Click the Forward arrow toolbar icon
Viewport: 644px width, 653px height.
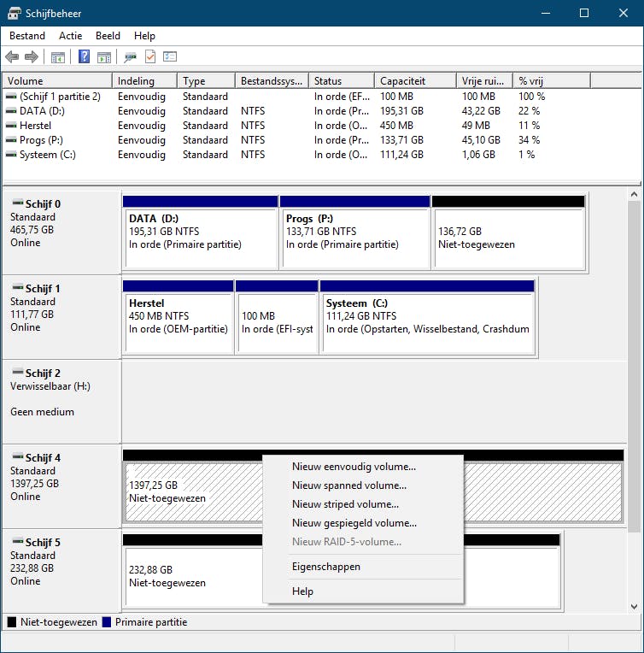click(x=32, y=57)
